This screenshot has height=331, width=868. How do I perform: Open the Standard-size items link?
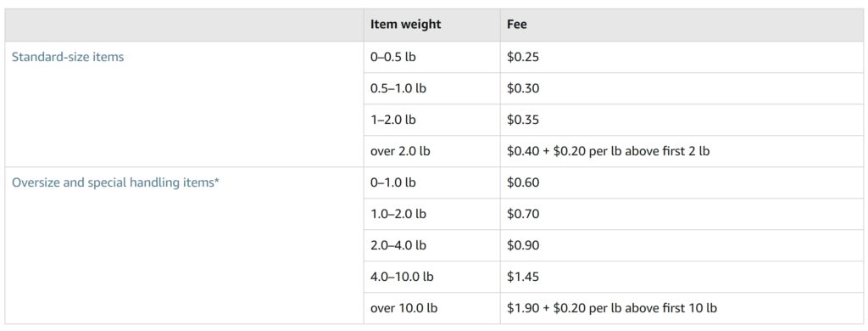pyautogui.click(x=68, y=57)
